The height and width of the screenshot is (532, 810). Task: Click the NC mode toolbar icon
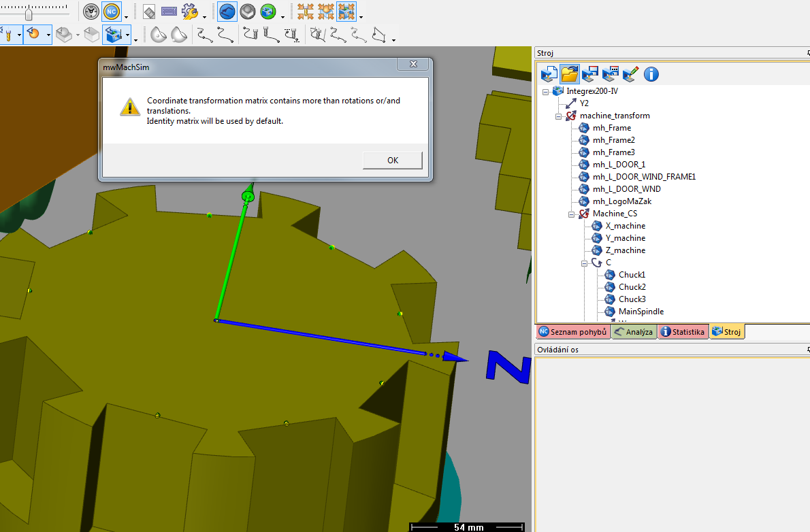(112, 12)
